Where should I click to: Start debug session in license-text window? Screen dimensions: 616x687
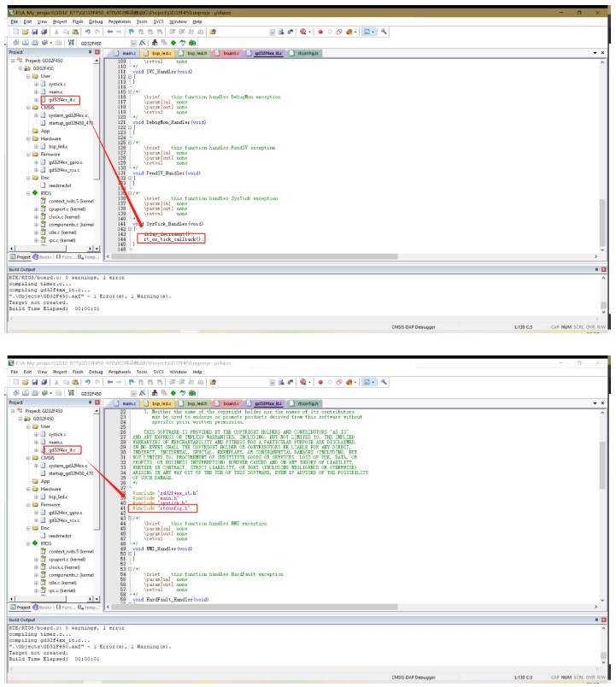[x=302, y=382]
